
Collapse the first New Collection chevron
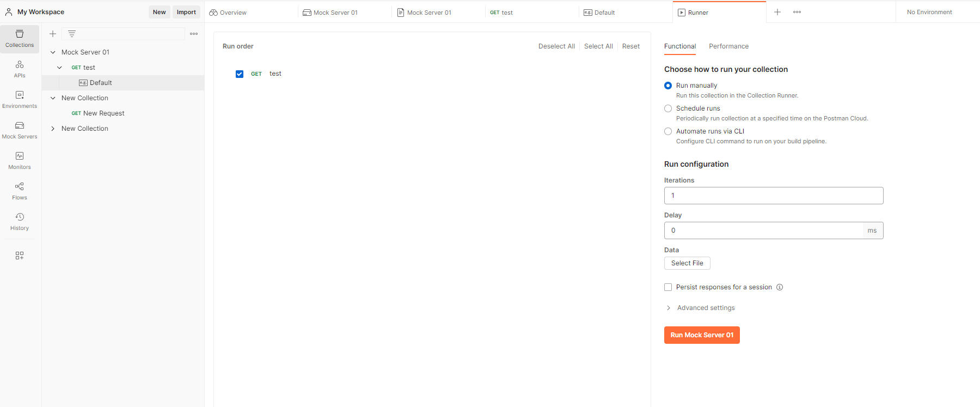[x=53, y=98]
